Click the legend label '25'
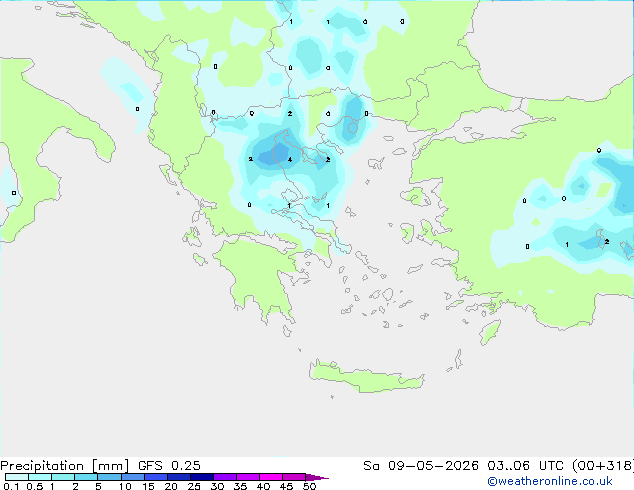The image size is (634, 490). pos(194,486)
